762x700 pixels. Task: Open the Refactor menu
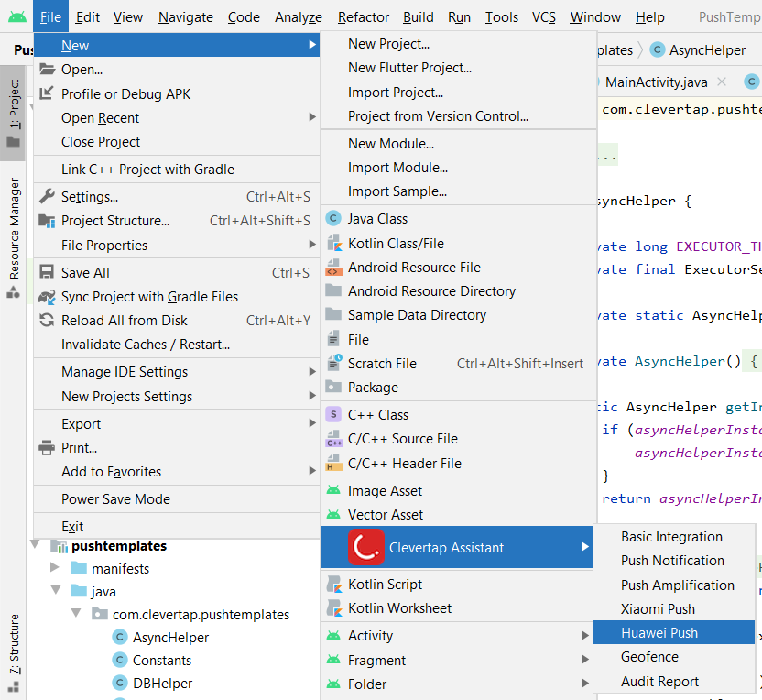click(x=364, y=17)
